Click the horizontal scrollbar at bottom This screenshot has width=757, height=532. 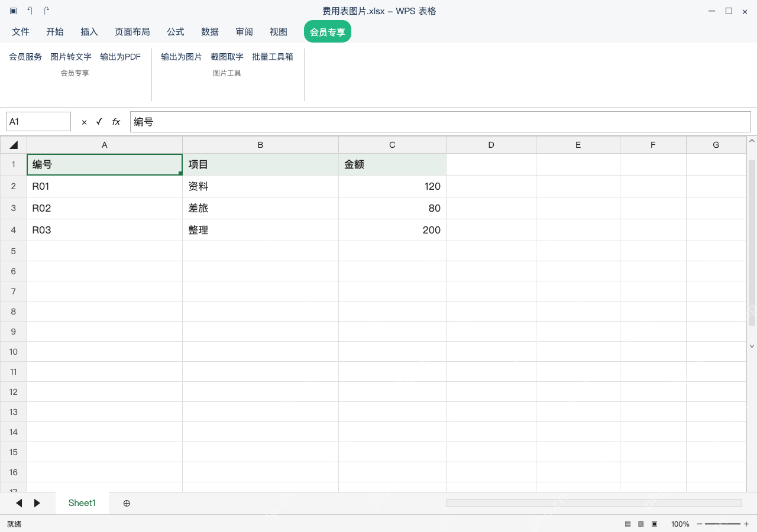point(594,503)
